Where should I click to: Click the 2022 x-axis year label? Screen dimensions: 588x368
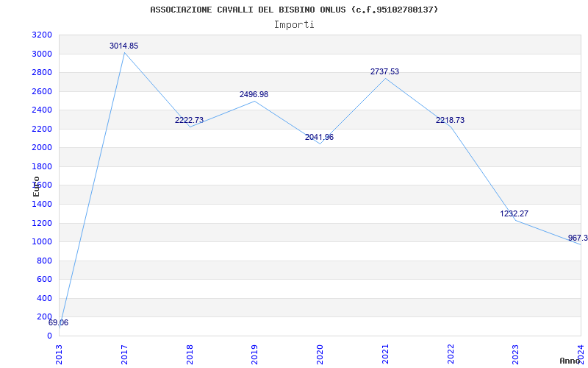(x=451, y=354)
